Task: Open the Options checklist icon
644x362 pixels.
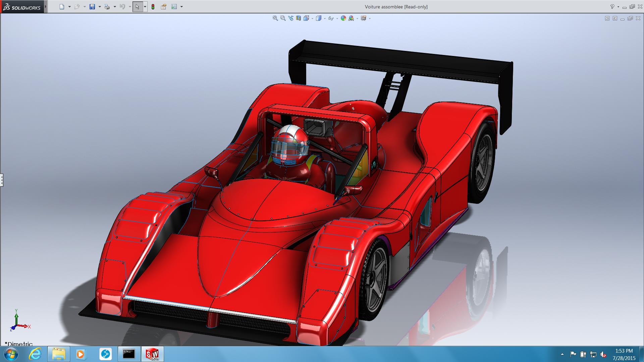Action: 174,7
